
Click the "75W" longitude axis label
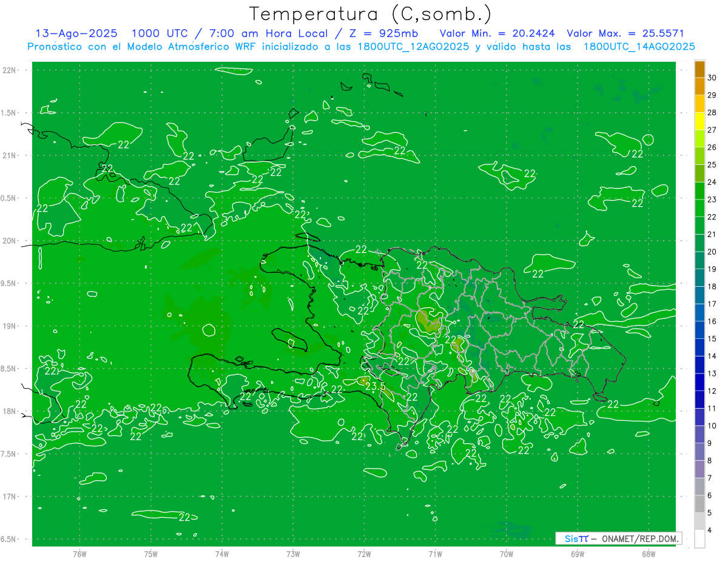pos(151,554)
